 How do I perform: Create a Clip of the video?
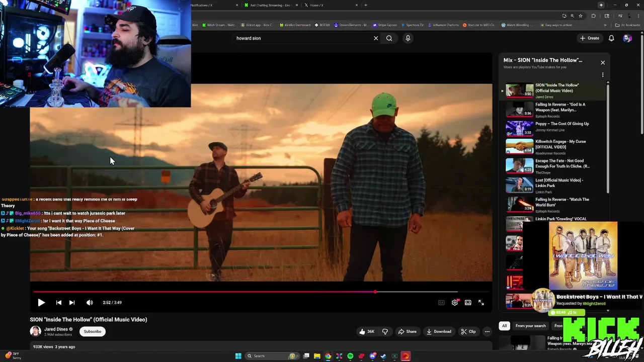coord(468,331)
